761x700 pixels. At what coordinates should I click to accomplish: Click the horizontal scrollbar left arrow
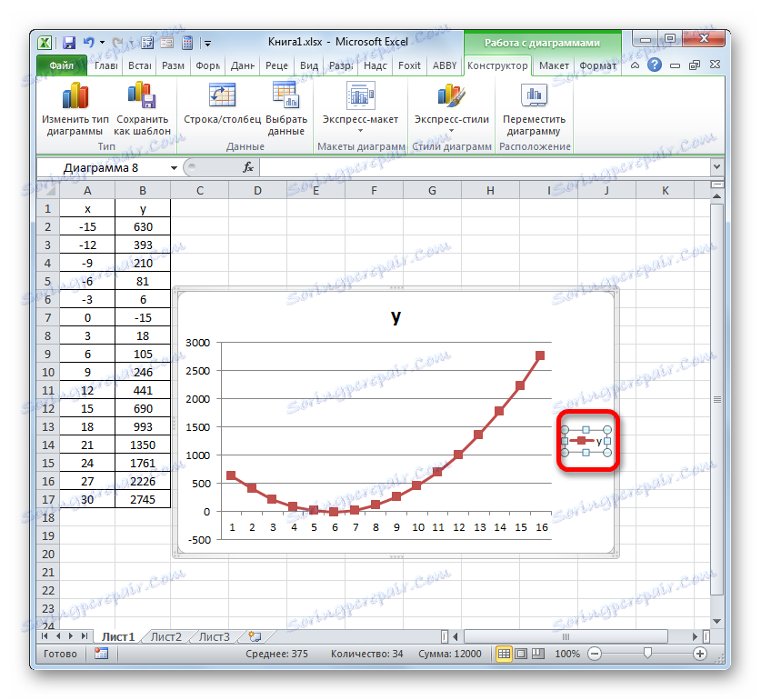click(x=456, y=636)
